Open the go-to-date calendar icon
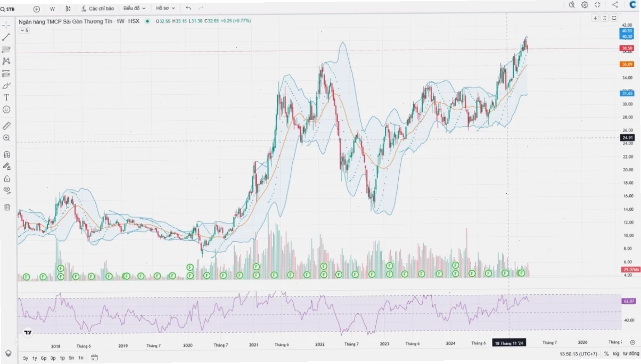 click(x=94, y=358)
